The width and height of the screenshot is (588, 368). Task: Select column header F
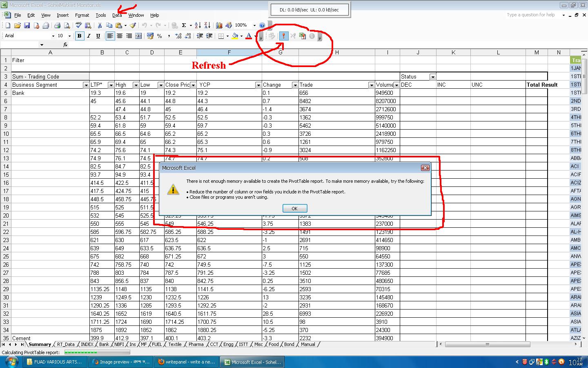tap(229, 52)
